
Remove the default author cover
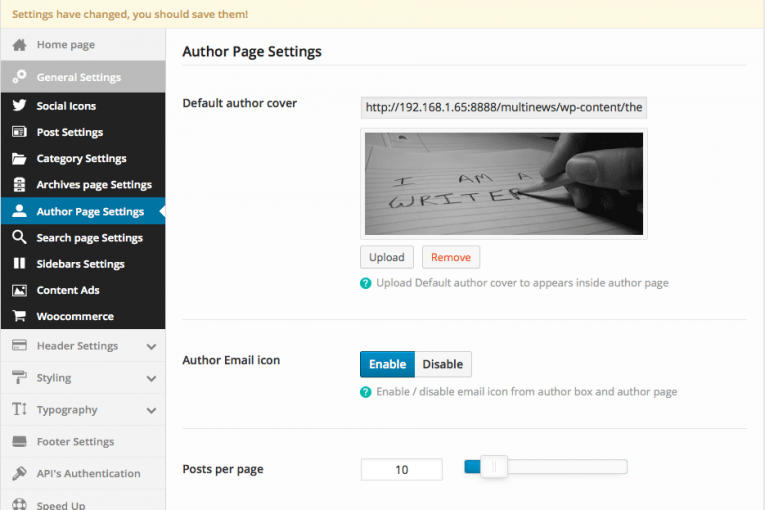(451, 257)
